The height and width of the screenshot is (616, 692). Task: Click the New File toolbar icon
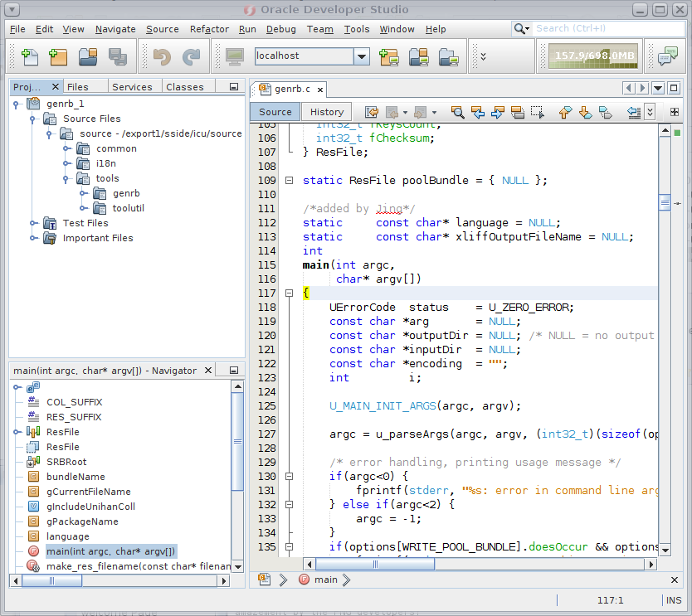click(x=30, y=57)
